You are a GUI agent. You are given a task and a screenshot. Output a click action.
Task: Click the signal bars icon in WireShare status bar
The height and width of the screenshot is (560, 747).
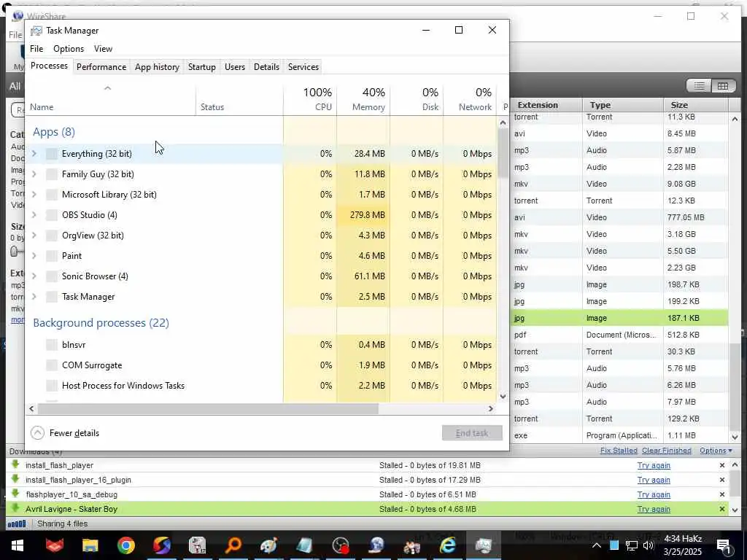pyautogui.click(x=18, y=524)
